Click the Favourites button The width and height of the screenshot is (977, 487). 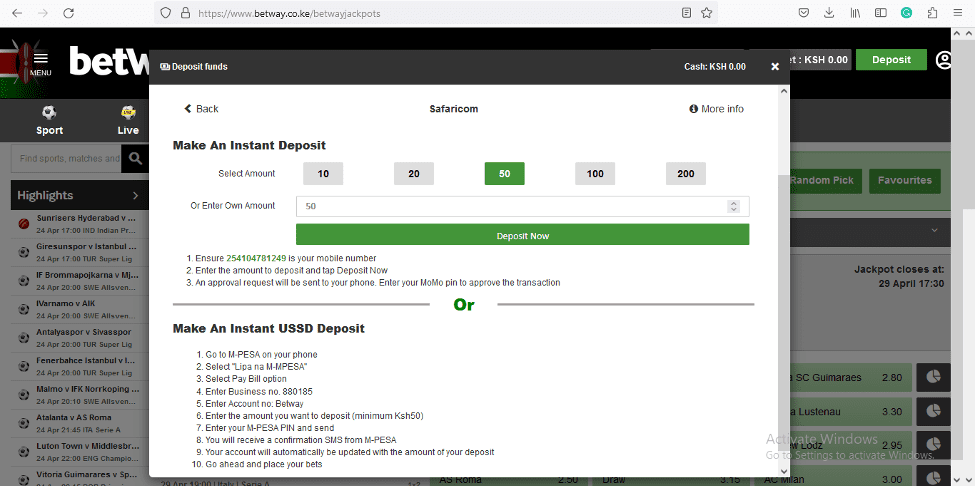coord(905,181)
